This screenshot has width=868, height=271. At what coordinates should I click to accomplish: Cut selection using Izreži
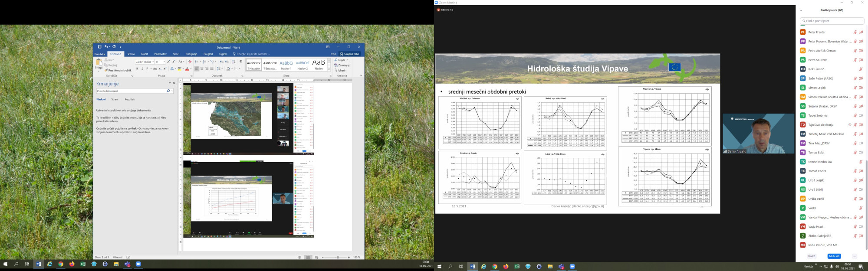[x=110, y=60]
